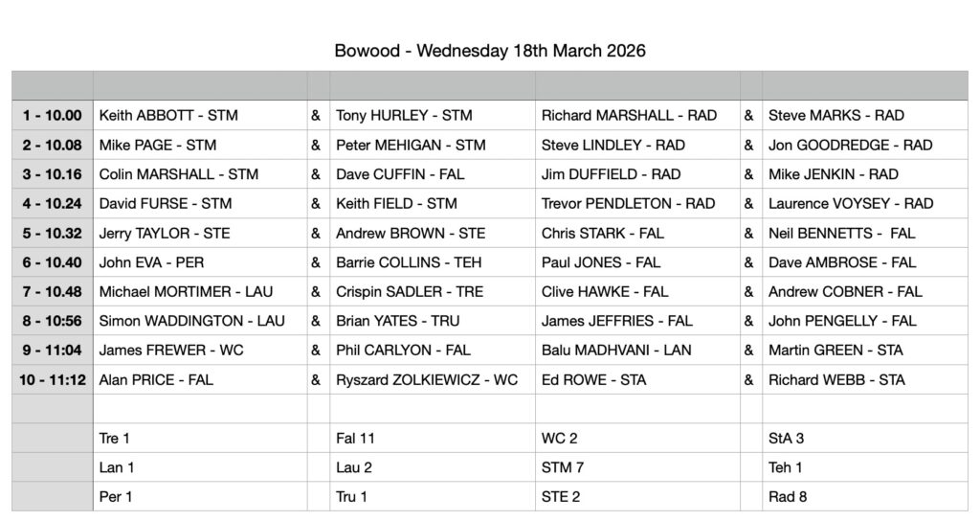Click the Bowood Wednesday 18th March title

point(490,50)
